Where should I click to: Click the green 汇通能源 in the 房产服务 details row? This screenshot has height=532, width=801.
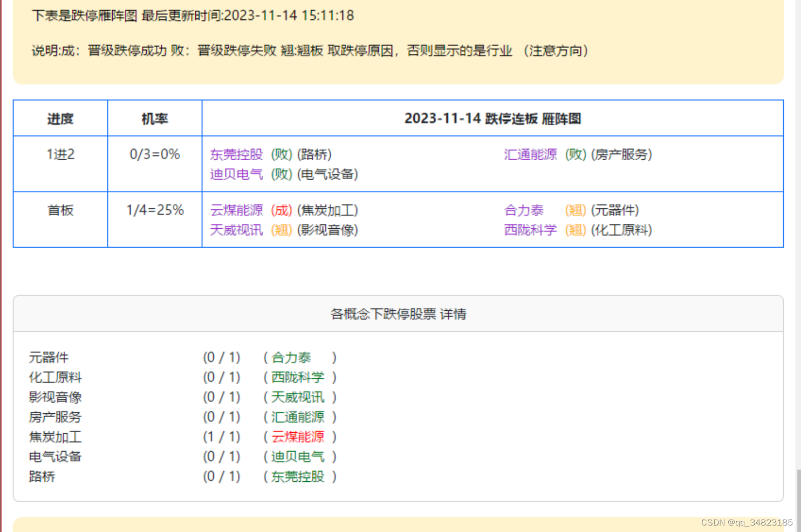point(298,417)
